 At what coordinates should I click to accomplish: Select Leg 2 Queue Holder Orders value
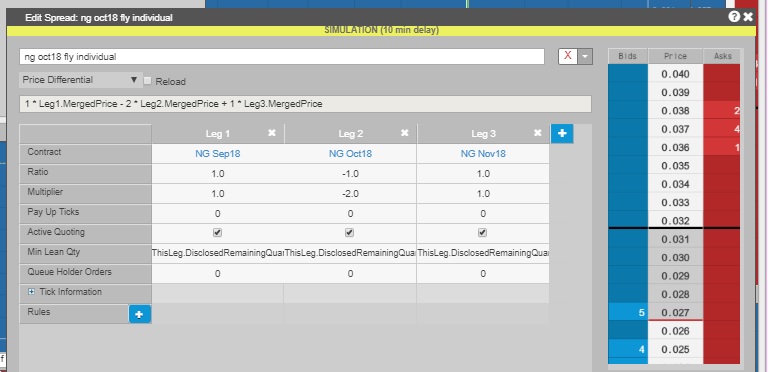350,274
